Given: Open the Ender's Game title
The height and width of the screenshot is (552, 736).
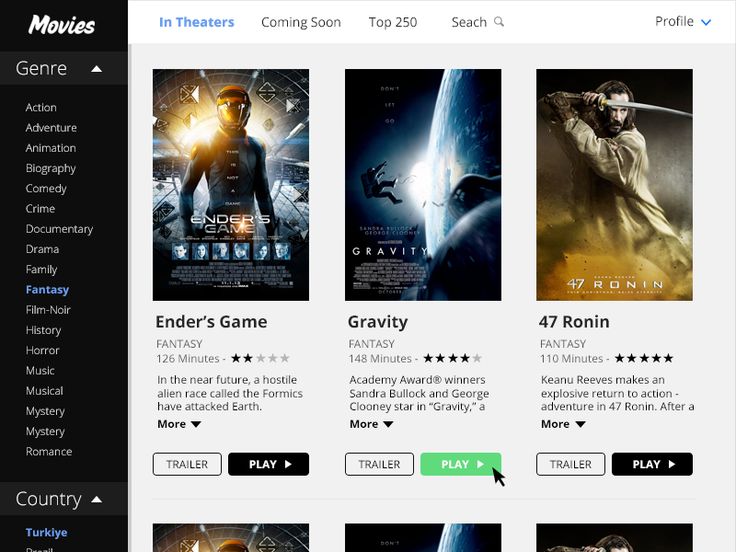Looking at the screenshot, I should pyautogui.click(x=211, y=322).
